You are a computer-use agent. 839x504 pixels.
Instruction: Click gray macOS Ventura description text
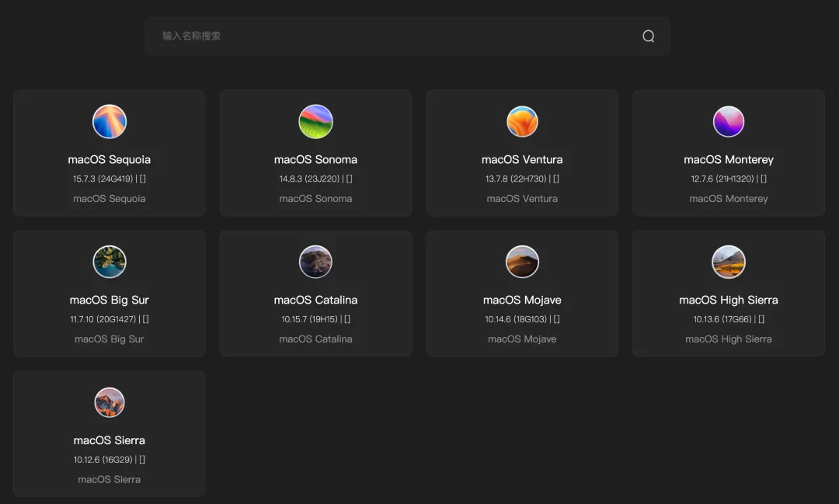pyautogui.click(x=522, y=199)
